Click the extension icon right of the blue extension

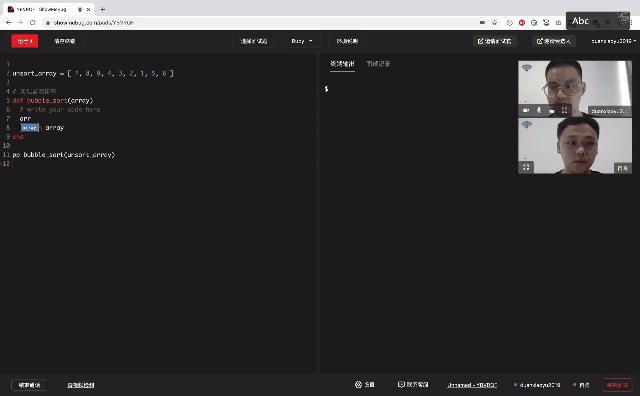[546, 23]
